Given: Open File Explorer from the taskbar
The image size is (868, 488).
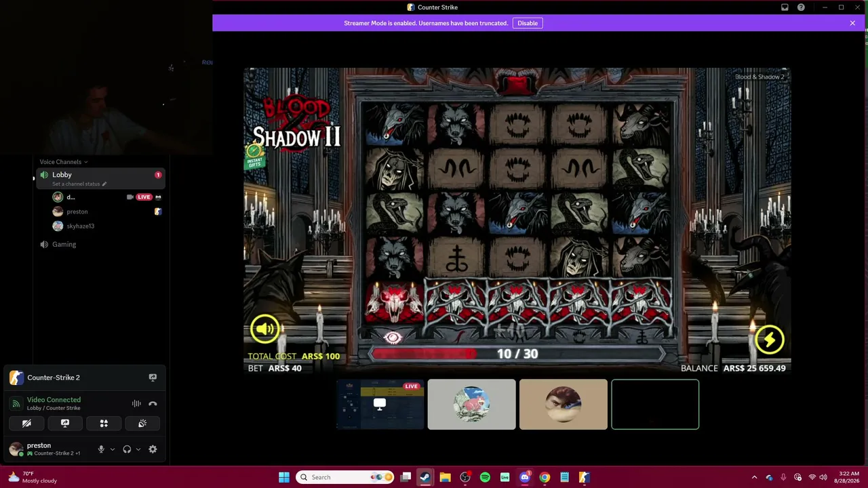Looking at the screenshot, I should [x=445, y=477].
